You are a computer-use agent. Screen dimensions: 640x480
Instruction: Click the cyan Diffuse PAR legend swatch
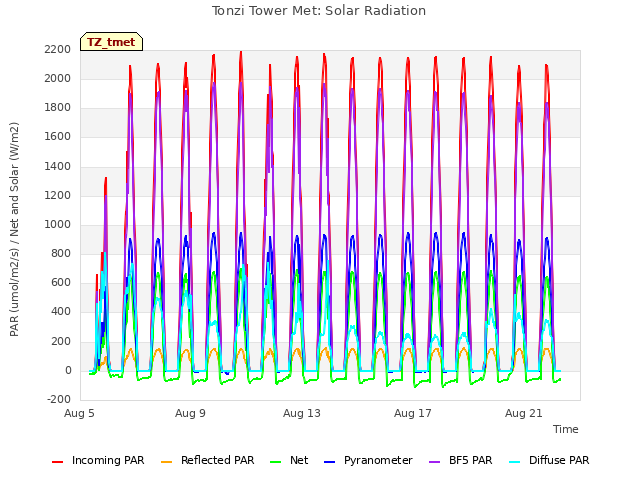[515, 462]
